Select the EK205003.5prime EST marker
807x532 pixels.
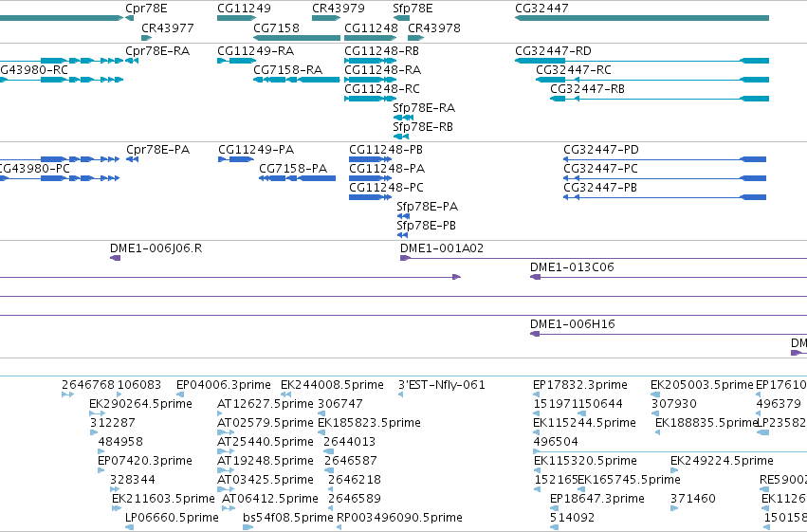(x=655, y=394)
